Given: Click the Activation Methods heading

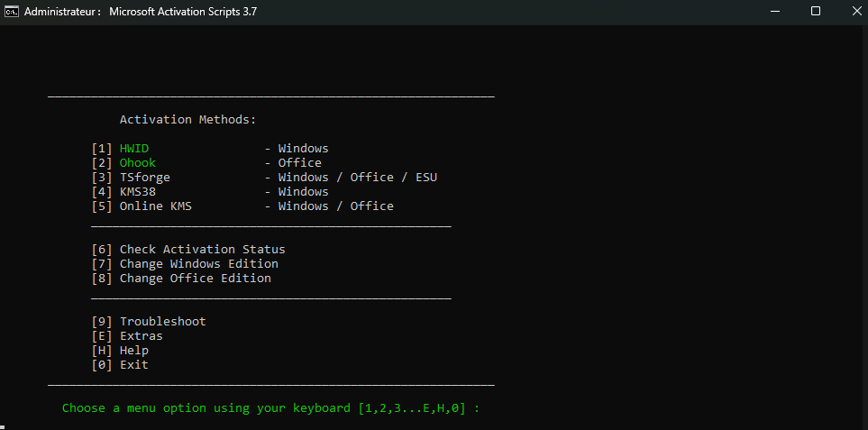Looking at the screenshot, I should point(187,120).
